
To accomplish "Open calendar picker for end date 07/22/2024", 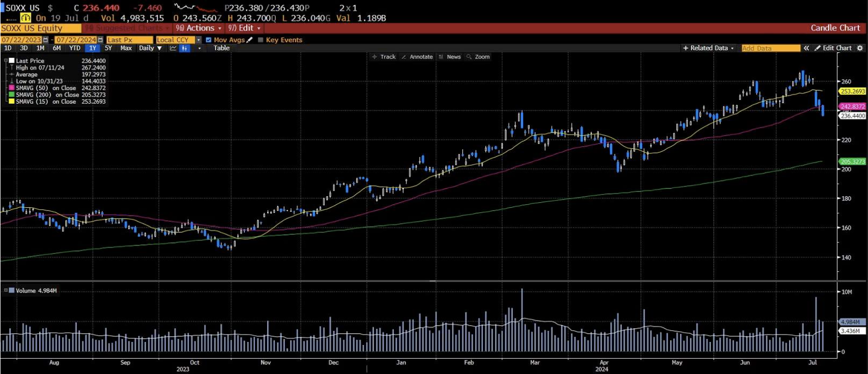I will 100,40.
